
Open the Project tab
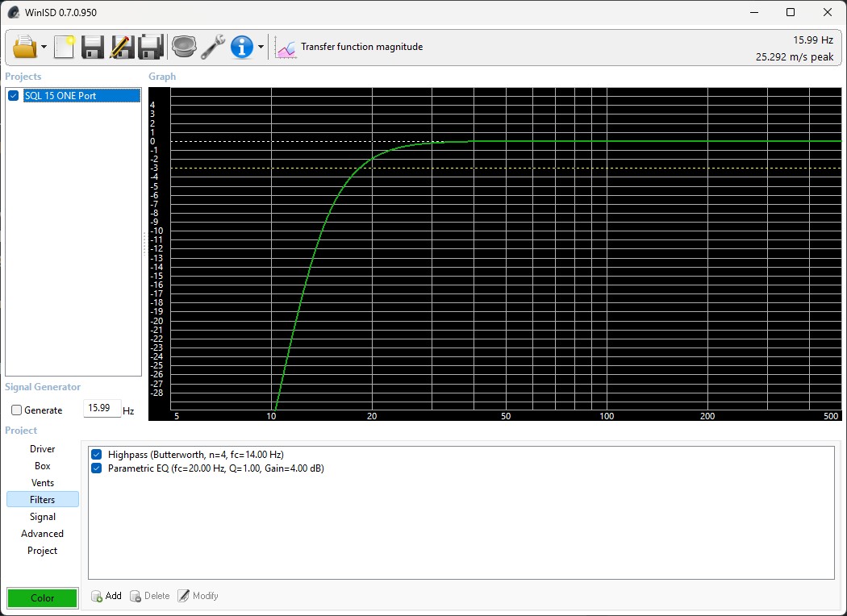tap(43, 551)
